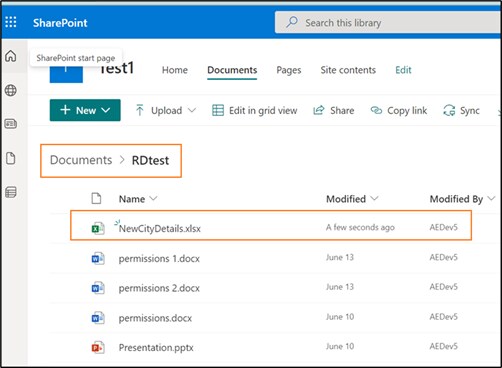Click the PowerPoint icon for Presentation.pptx
The image size is (502, 368).
98,348
